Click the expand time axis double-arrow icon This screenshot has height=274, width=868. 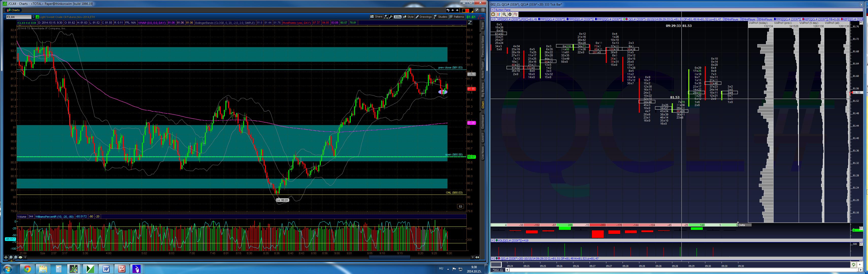[477, 258]
